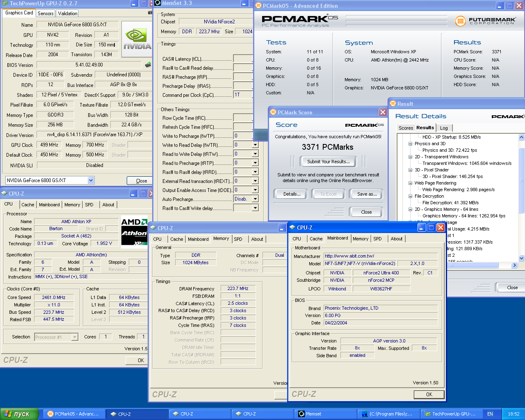Image resolution: width=525 pixels, height=420 pixels.
Task: Open SPD tab in the Mainboard CPU-Z window
Action: pos(377,239)
